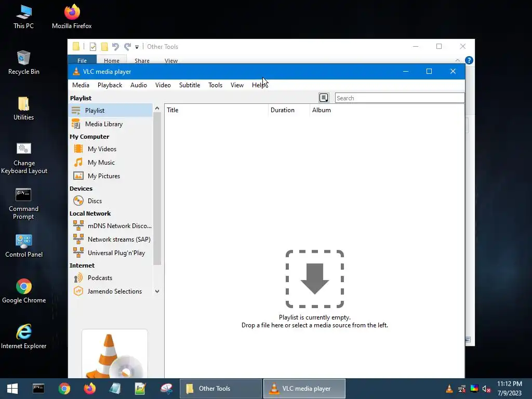Select Google Chrome desktop icon
This screenshot has height=399, width=532.
click(24, 291)
